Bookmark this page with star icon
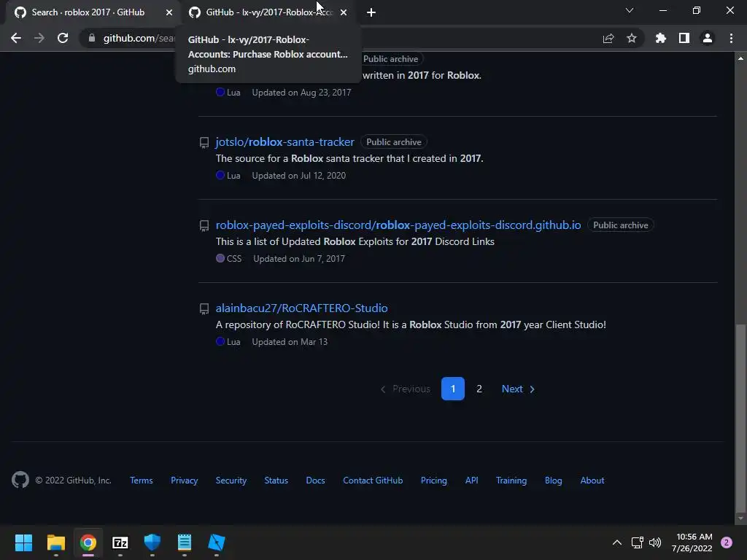The height and width of the screenshot is (560, 747). [x=632, y=38]
